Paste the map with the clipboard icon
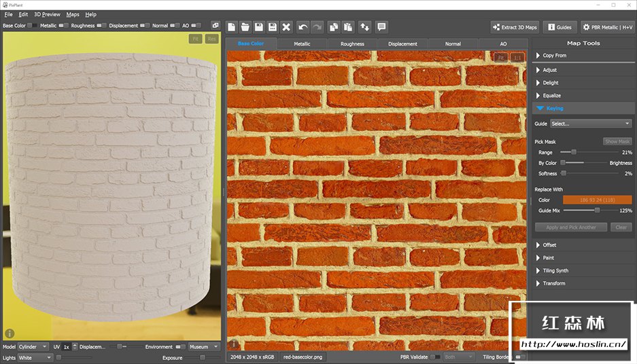Image resolution: width=637 pixels, height=364 pixels. 348,27
